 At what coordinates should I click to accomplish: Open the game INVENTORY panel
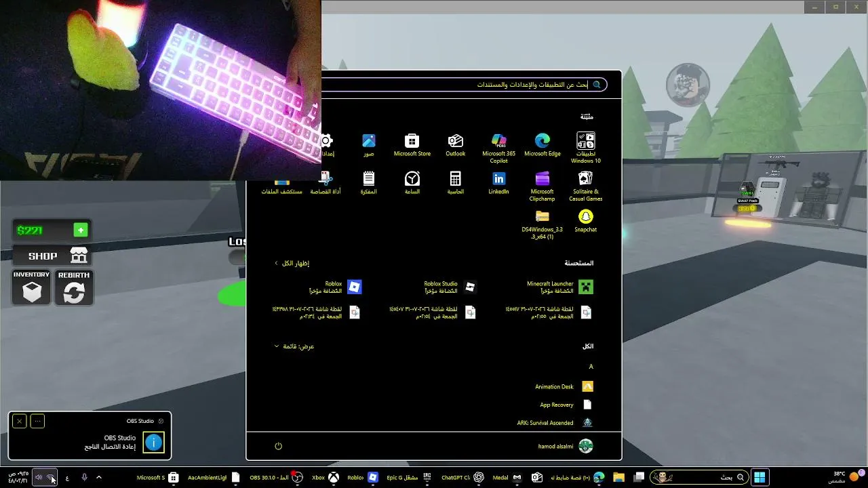click(32, 287)
